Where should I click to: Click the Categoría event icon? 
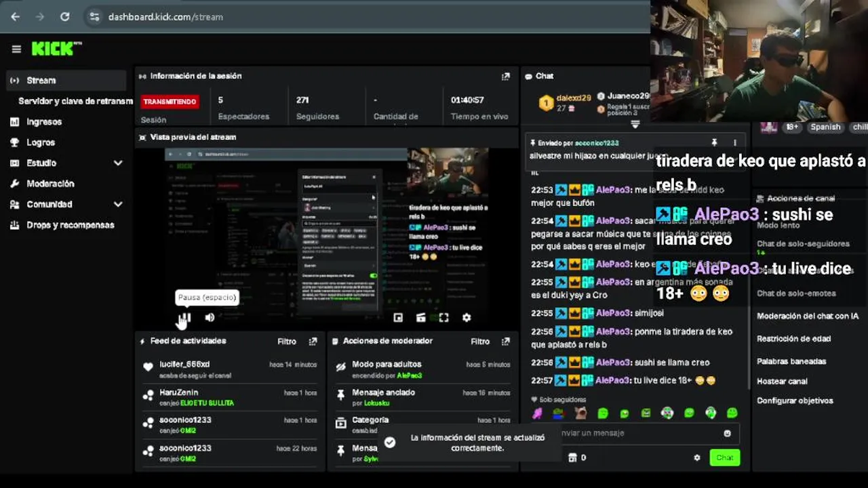341,423
